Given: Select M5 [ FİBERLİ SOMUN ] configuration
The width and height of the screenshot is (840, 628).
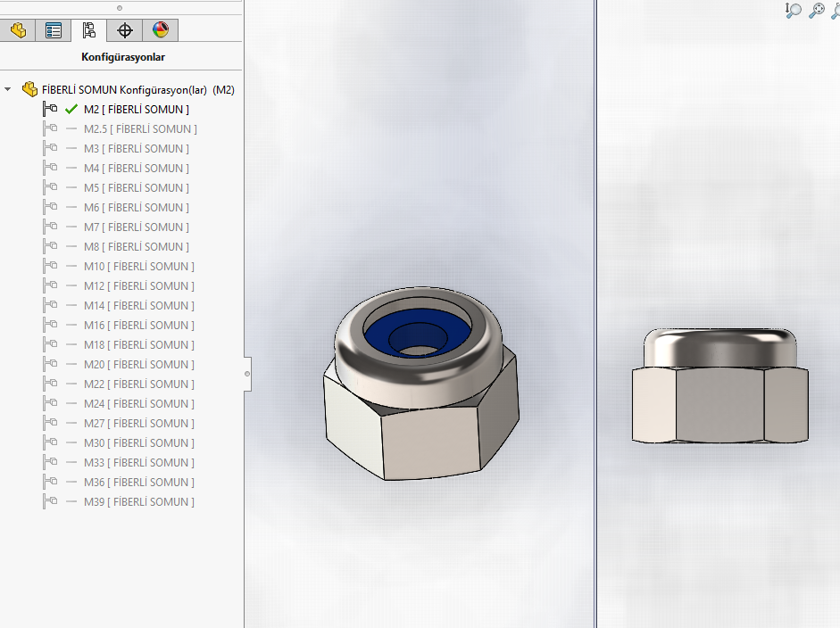Looking at the screenshot, I should point(136,188).
